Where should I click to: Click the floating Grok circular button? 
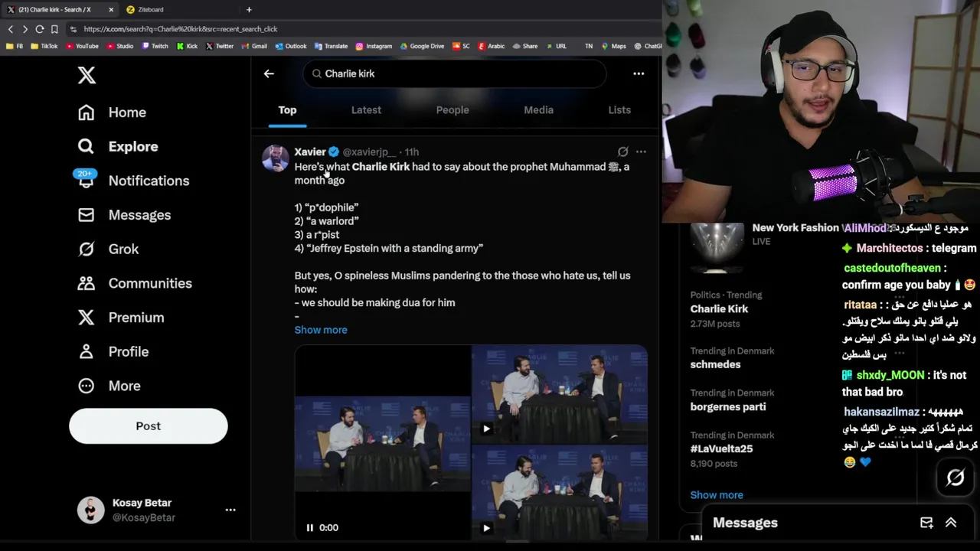pos(955,478)
